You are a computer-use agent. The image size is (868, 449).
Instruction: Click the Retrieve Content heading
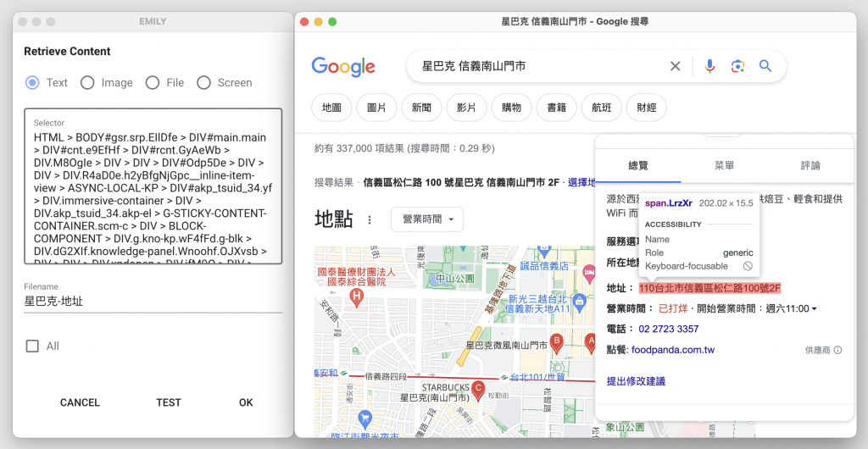coord(68,52)
